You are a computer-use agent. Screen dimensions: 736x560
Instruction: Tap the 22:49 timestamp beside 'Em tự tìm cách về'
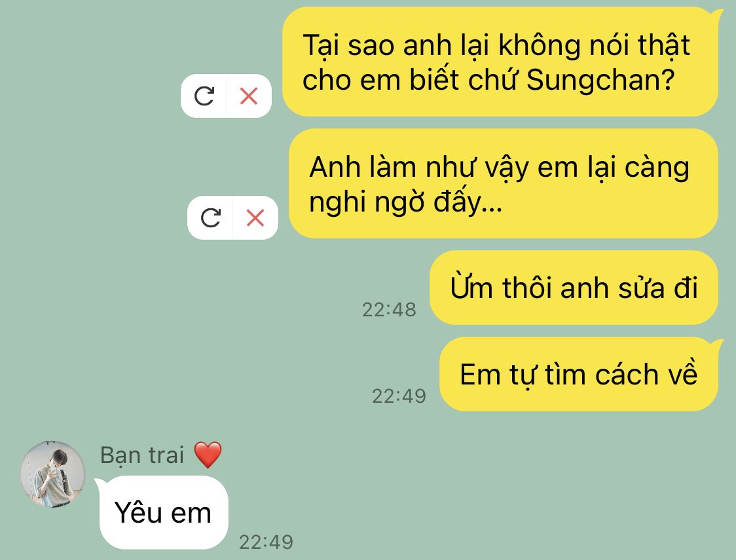click(399, 396)
